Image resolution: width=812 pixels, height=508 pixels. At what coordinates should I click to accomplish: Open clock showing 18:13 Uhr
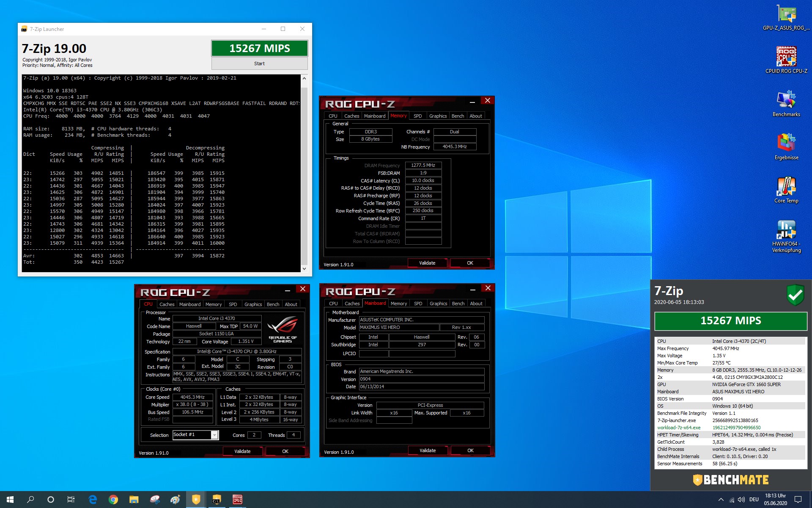coord(775,500)
